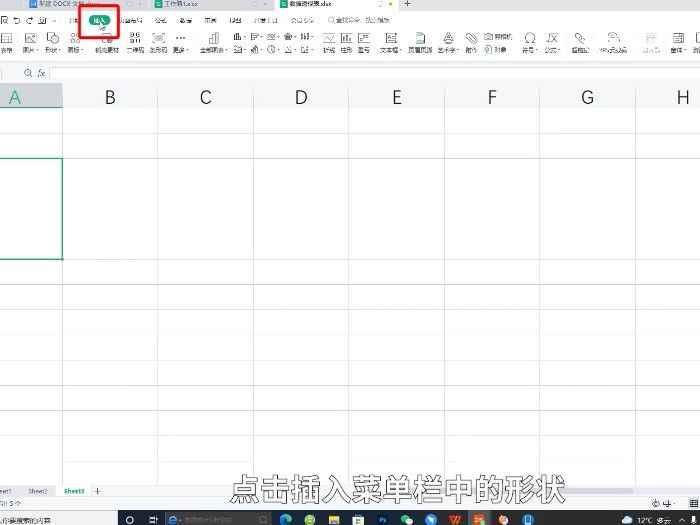This screenshot has width=700, height=525.
Task: Open the Insert ribbon tab
Action: pos(99,20)
